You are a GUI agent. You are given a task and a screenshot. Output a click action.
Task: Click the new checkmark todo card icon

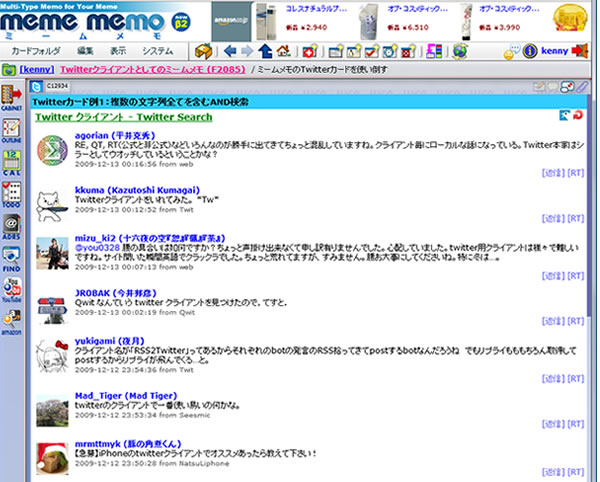point(372,51)
